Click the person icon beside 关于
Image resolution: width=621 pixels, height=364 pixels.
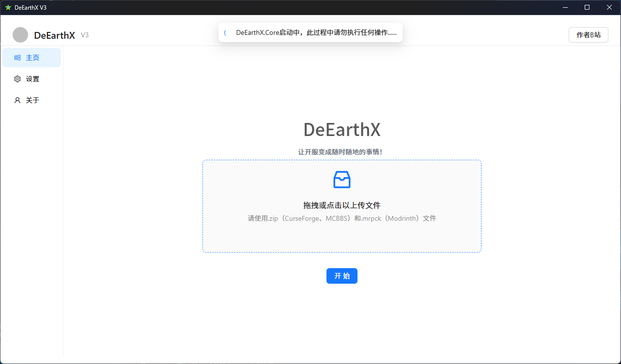[17, 100]
